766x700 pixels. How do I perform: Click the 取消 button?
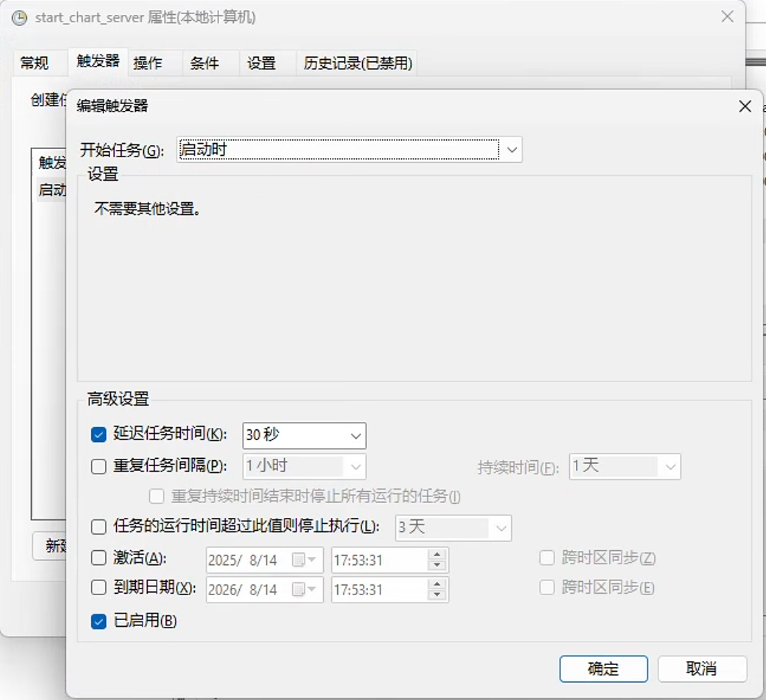point(702,668)
